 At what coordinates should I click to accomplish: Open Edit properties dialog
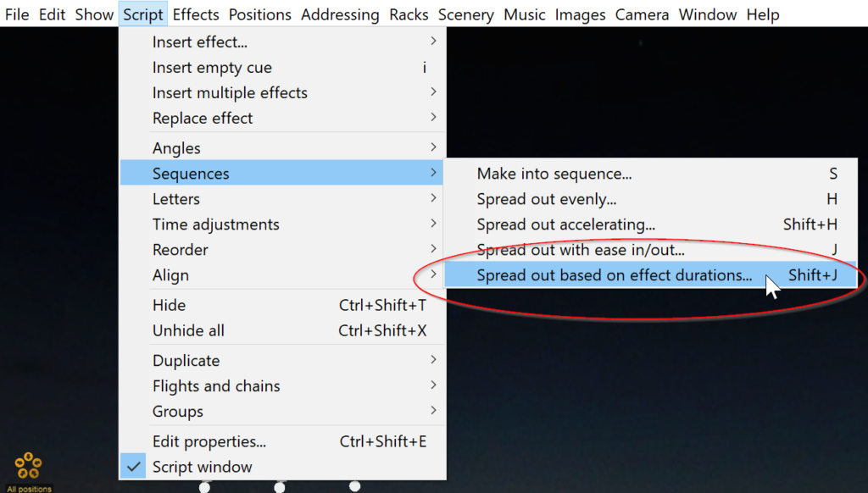[x=209, y=441]
